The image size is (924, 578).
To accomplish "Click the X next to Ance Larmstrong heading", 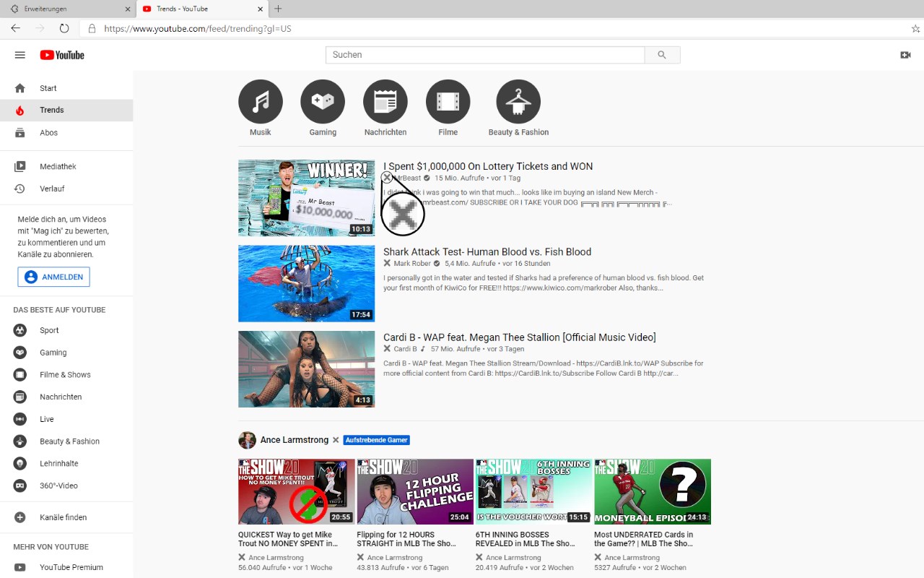I will click(x=336, y=440).
